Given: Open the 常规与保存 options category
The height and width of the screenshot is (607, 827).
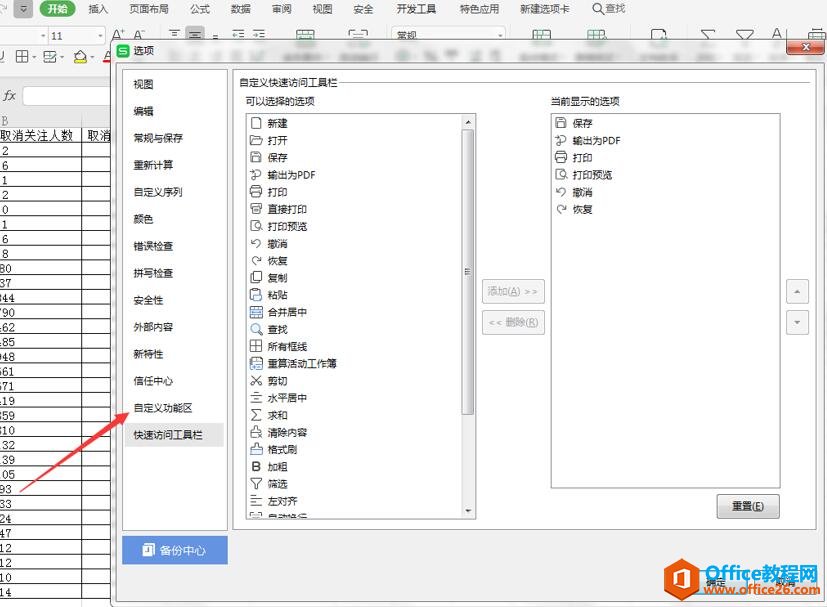Looking at the screenshot, I should tap(158, 138).
